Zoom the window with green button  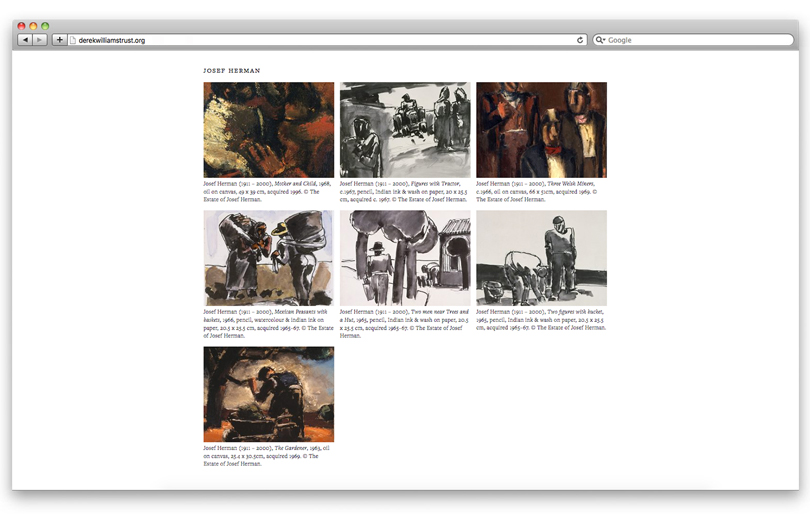click(x=45, y=26)
